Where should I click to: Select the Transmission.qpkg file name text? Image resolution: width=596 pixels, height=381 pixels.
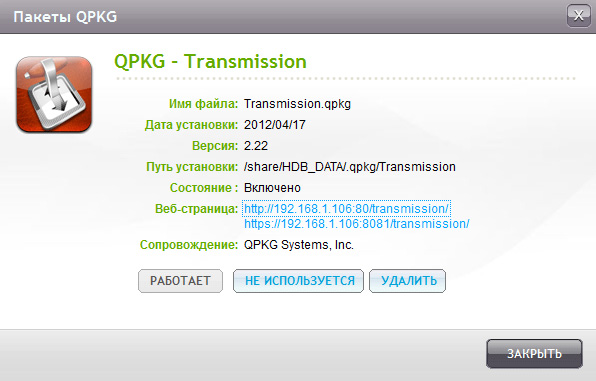point(297,104)
